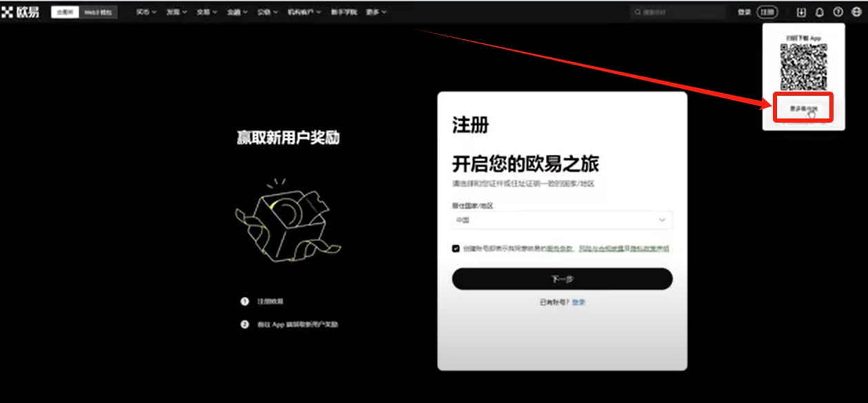This screenshot has height=403, width=868.
Task: Open the 服务条款 link
Action: tap(560, 249)
